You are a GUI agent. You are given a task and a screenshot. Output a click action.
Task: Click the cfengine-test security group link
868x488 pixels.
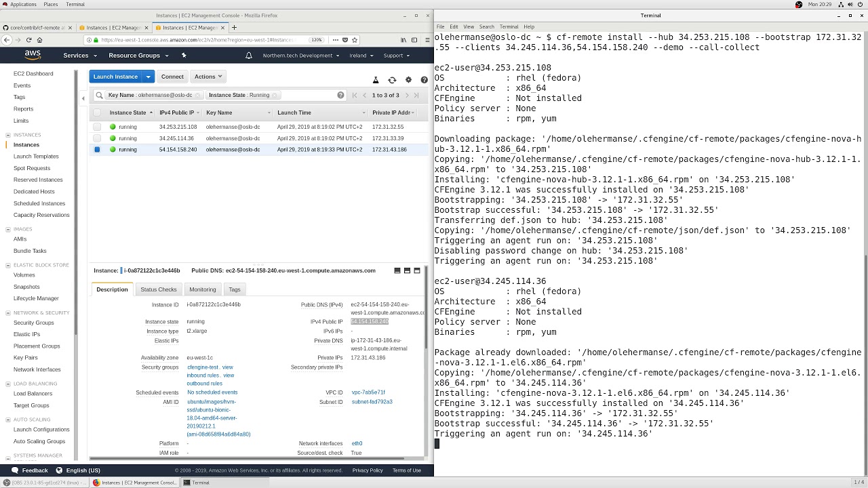coord(203,367)
